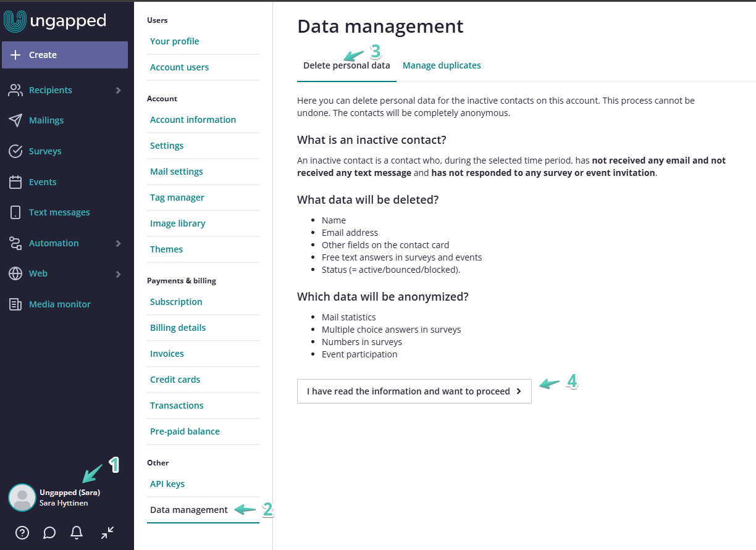Click the Text messages phone icon
This screenshot has width=756, height=550.
click(x=15, y=212)
